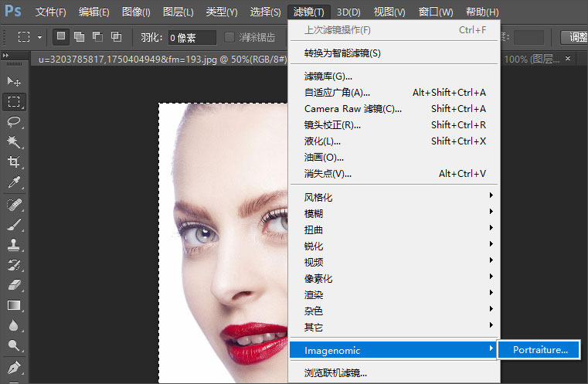Choose New Selection mode
Image resolution: width=588 pixels, height=384 pixels.
61,37
